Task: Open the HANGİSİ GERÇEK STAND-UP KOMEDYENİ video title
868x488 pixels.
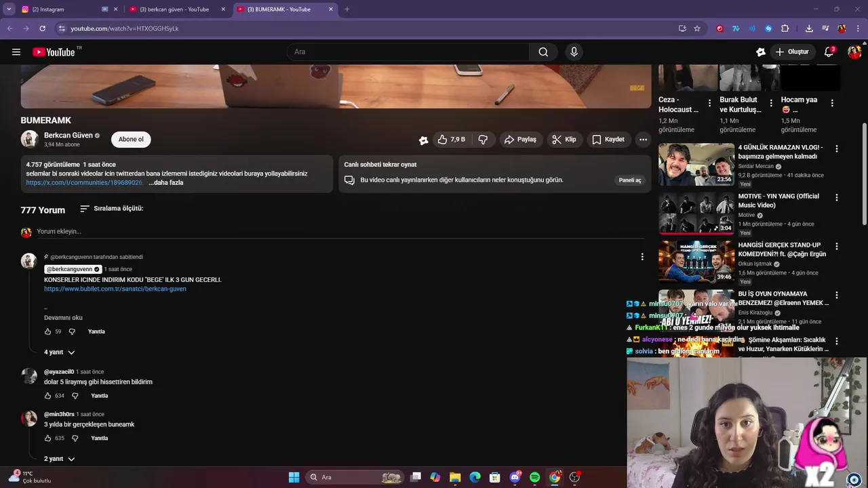Action: (x=783, y=249)
